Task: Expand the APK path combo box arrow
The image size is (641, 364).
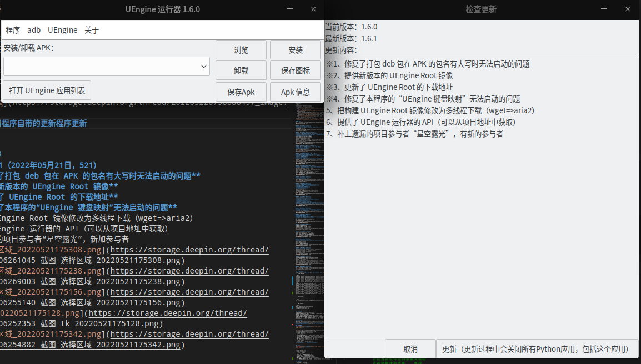Action: click(x=204, y=66)
